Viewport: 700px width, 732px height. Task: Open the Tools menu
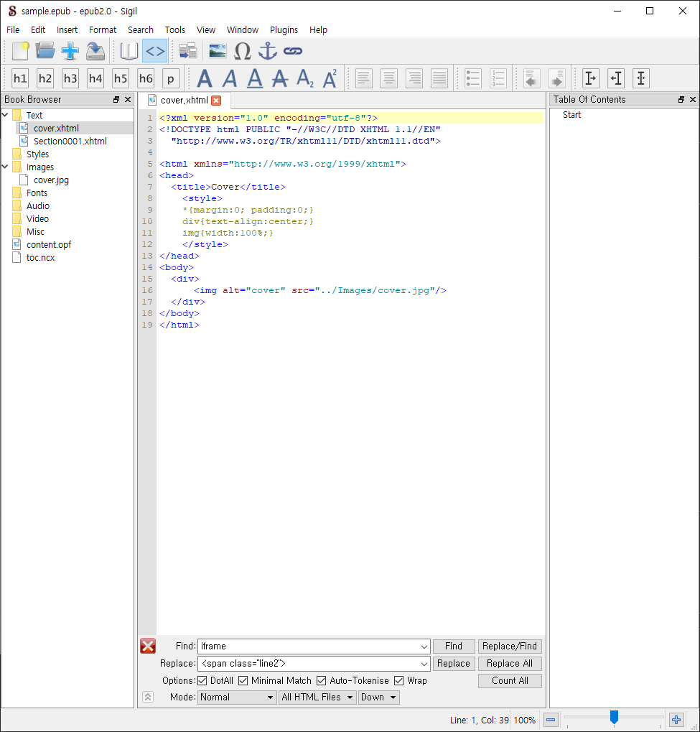tap(175, 30)
